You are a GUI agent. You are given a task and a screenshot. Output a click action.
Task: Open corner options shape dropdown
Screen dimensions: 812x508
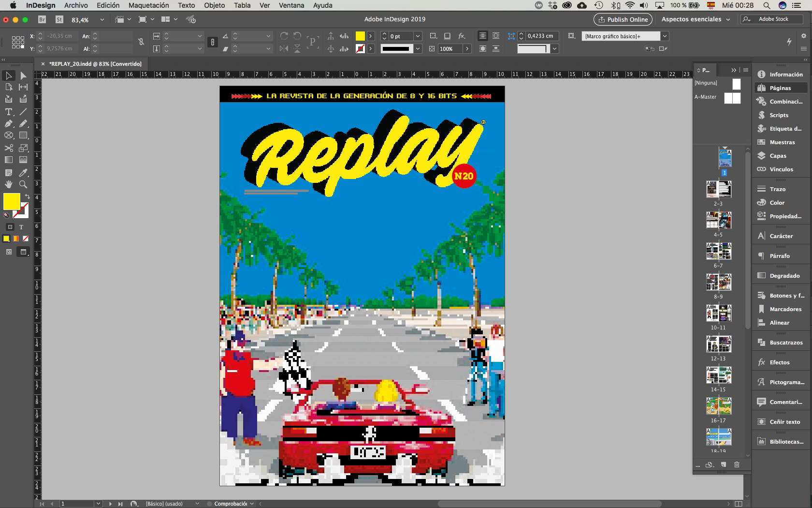click(554, 49)
